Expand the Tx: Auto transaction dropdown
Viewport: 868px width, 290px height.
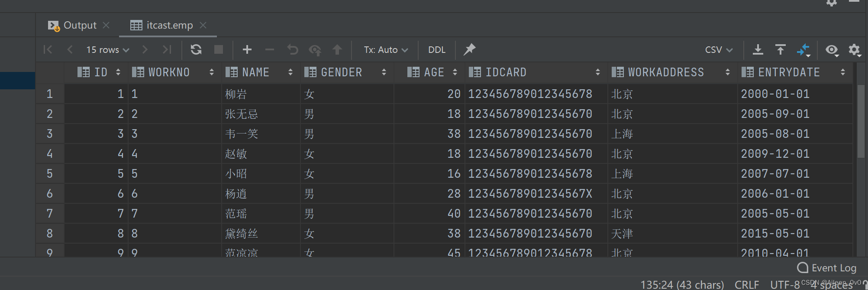pos(386,50)
